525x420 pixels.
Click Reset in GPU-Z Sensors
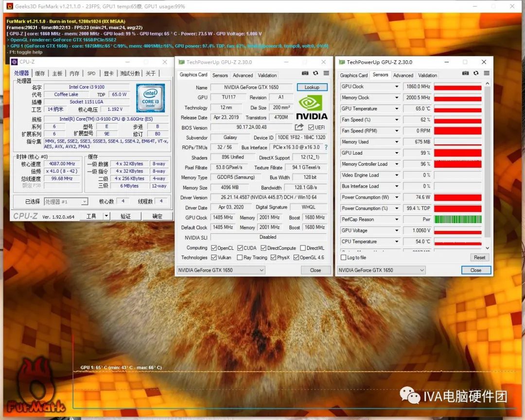coord(479,257)
